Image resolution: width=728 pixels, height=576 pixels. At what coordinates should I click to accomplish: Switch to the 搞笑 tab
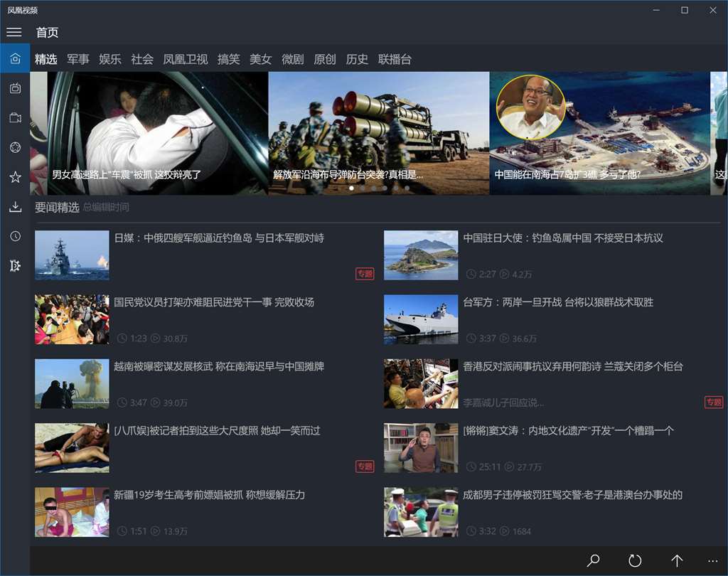(x=228, y=60)
